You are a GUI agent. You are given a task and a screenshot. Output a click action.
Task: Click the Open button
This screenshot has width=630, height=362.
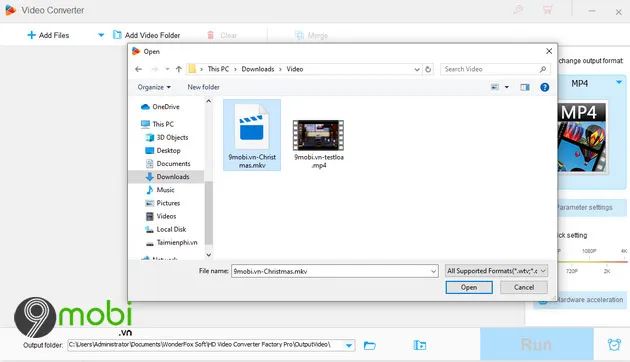(469, 287)
